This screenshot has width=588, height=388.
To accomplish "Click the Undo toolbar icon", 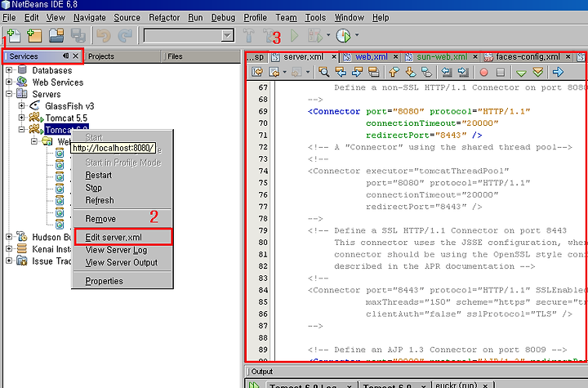I will pos(104,36).
